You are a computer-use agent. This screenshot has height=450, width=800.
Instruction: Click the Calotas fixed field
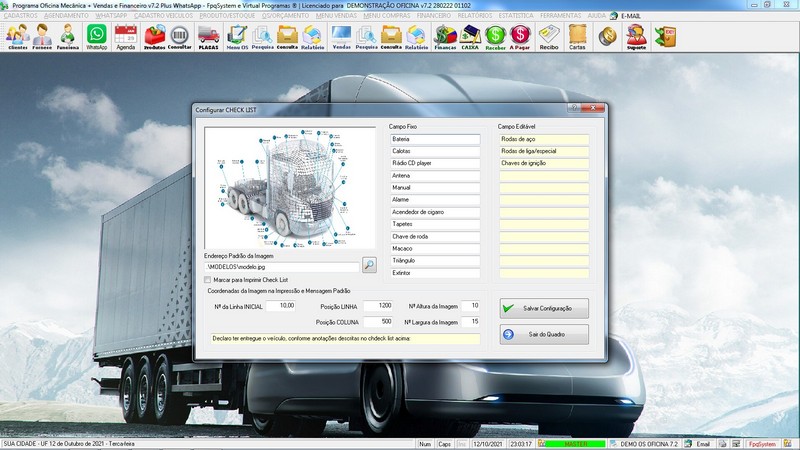coord(435,151)
